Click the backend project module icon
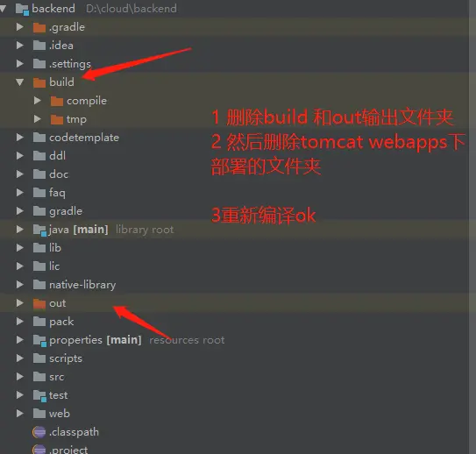 [x=23, y=9]
